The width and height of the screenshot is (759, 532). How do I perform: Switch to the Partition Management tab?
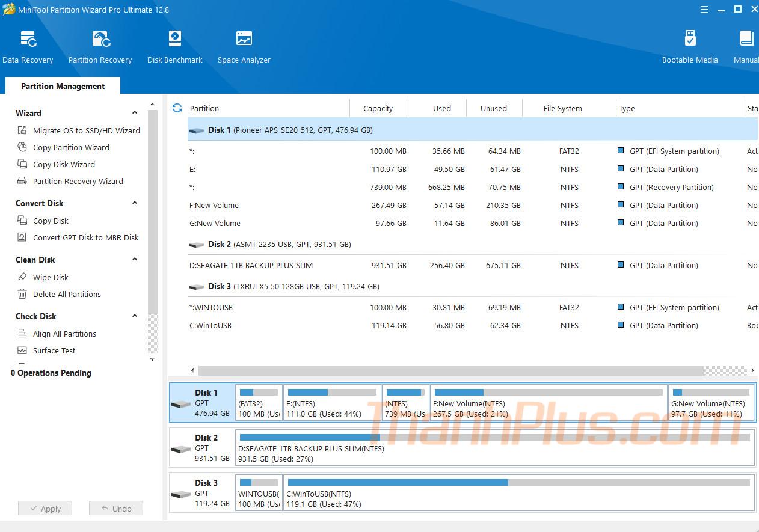[x=63, y=86]
